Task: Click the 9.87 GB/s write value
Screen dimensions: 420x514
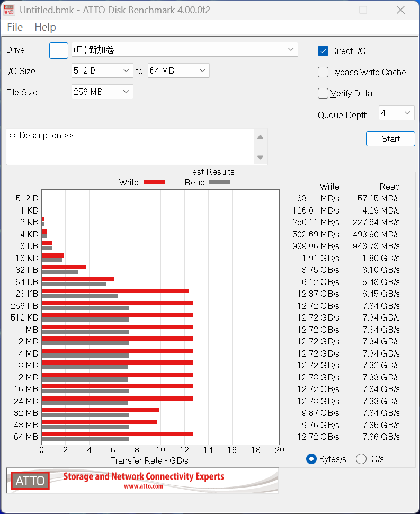Action: [320, 413]
